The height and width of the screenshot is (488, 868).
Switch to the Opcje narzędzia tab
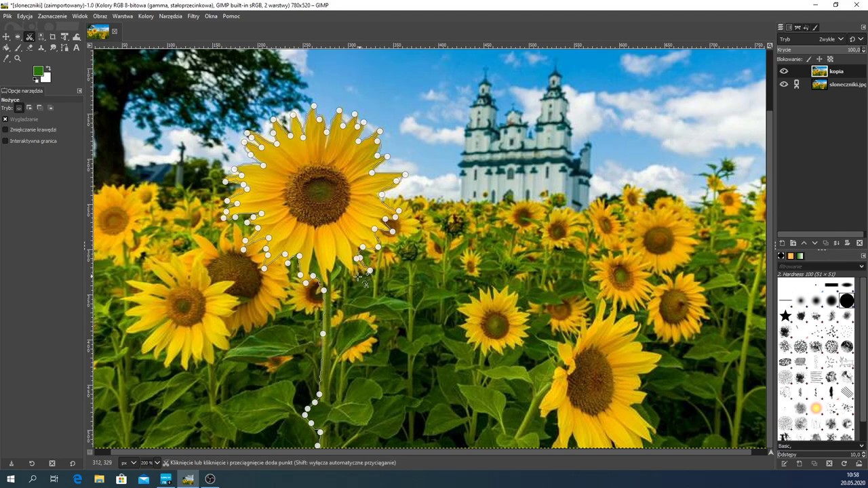point(23,91)
